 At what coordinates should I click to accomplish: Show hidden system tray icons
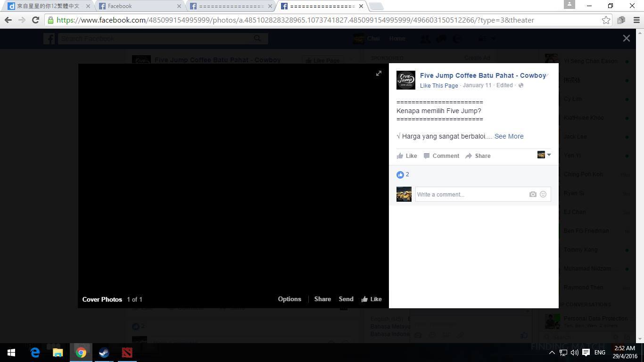[x=552, y=353]
